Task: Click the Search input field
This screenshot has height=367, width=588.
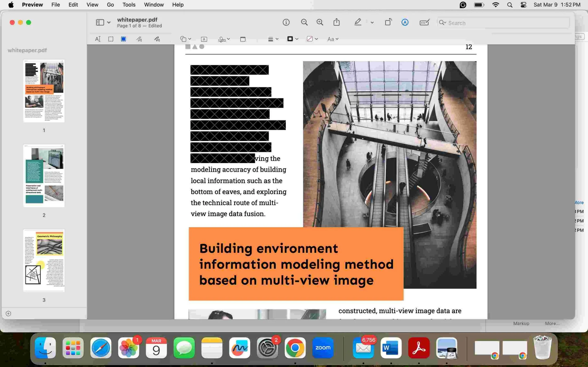Action: pos(503,22)
